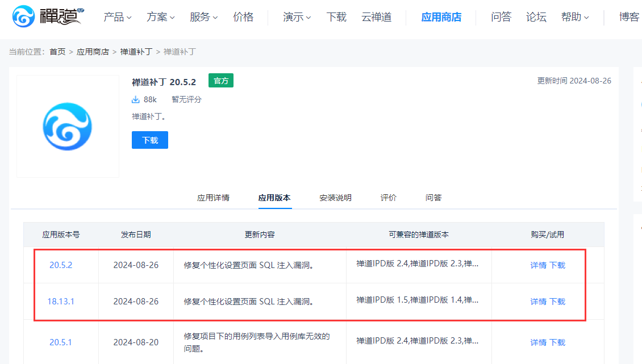This screenshot has height=364, width=642.
Task: Click 暂无评分 rating text
Action: tap(187, 99)
